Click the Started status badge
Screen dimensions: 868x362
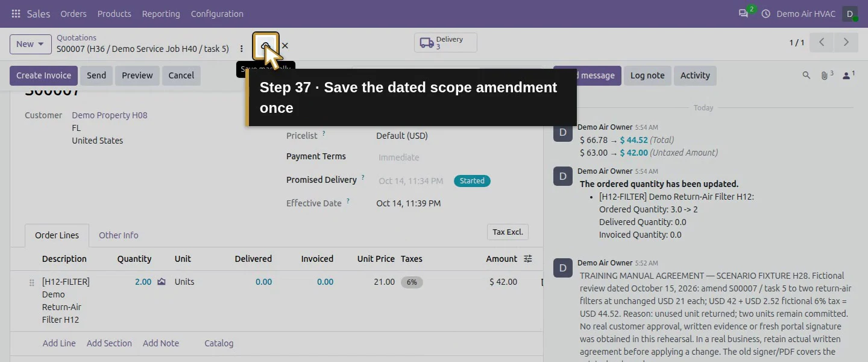(472, 181)
